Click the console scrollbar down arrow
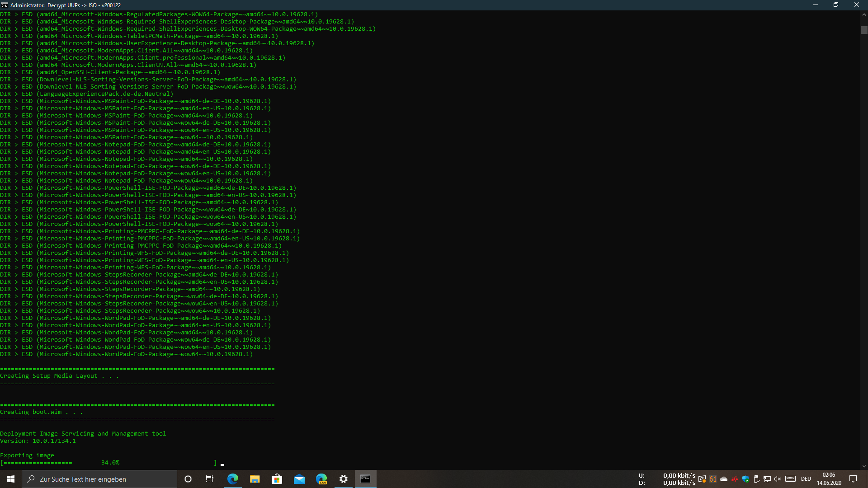Image resolution: width=868 pixels, height=488 pixels. click(x=864, y=466)
